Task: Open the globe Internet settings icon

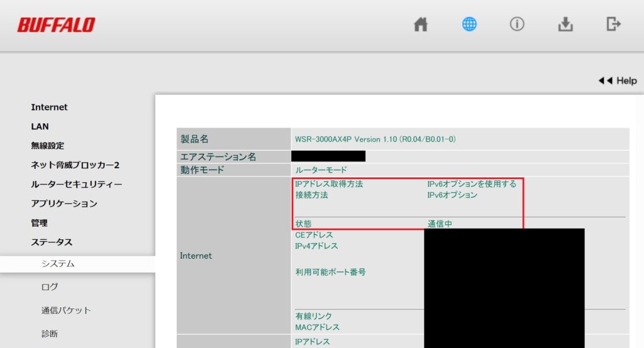Action: tap(469, 24)
